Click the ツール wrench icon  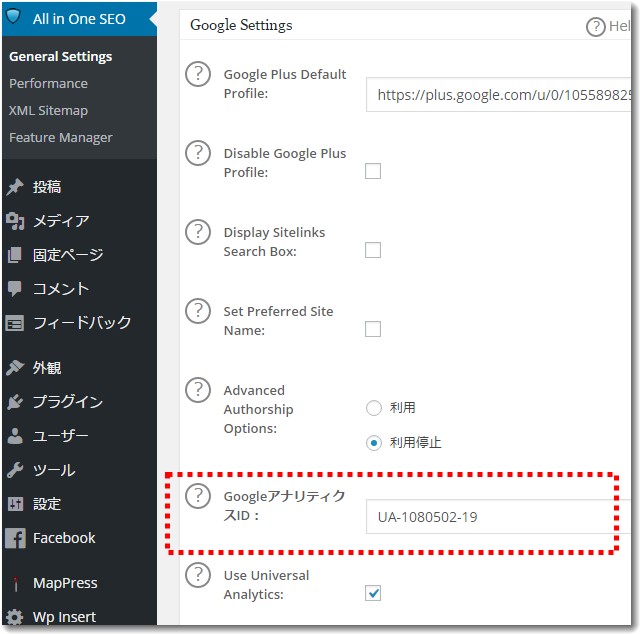pyautogui.click(x=15, y=470)
